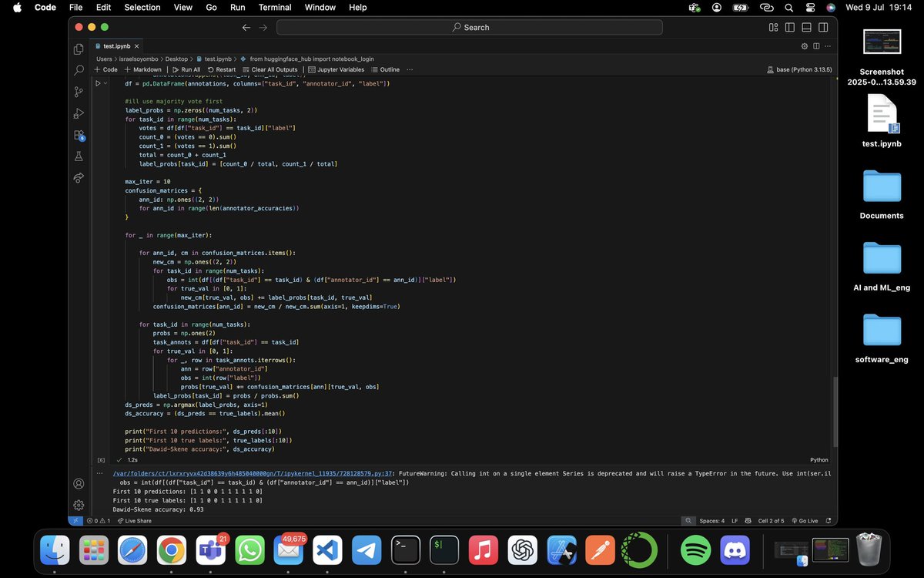Change indentation Spaces: 4
This screenshot has height=578, width=924.
click(711, 521)
